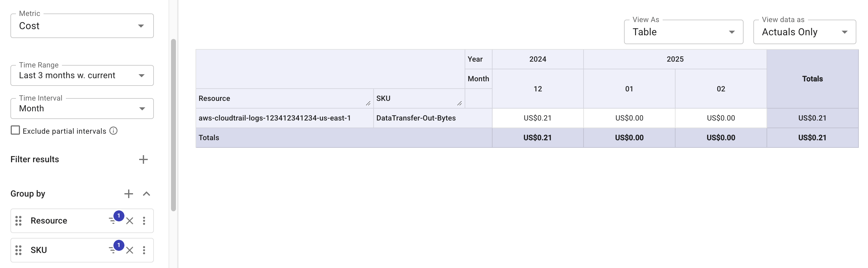Open View data as Actuals Only dropdown
This screenshot has height=268, width=868.
pyautogui.click(x=804, y=32)
